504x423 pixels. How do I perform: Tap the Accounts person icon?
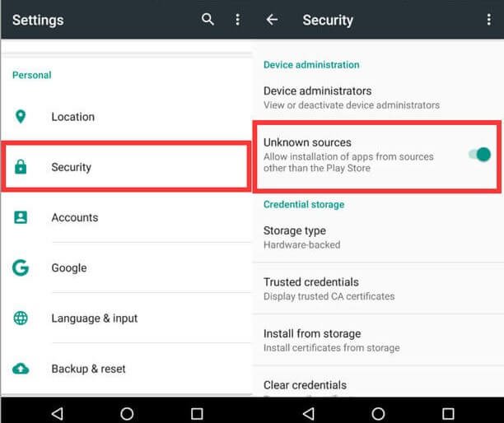pyautogui.click(x=21, y=217)
